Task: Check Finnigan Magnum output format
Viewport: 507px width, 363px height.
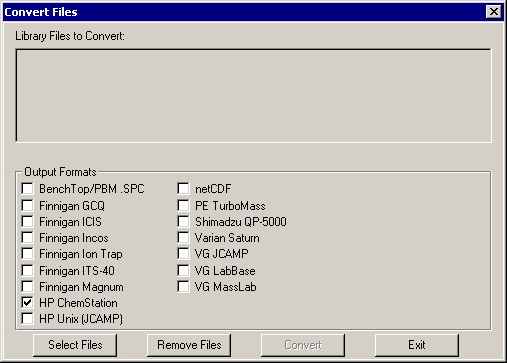Action: click(27, 286)
